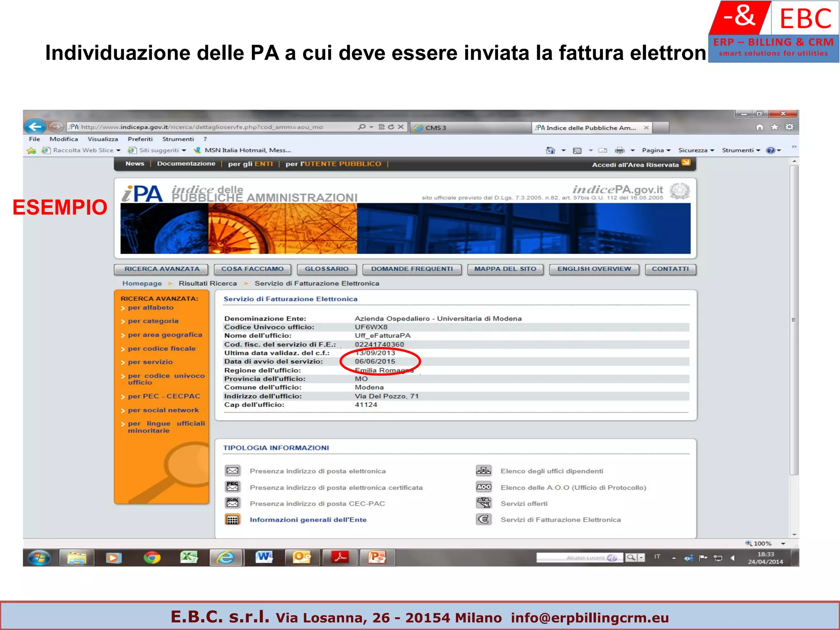Click the Servizi offerti icon
The height and width of the screenshot is (630, 840).
coord(484,503)
